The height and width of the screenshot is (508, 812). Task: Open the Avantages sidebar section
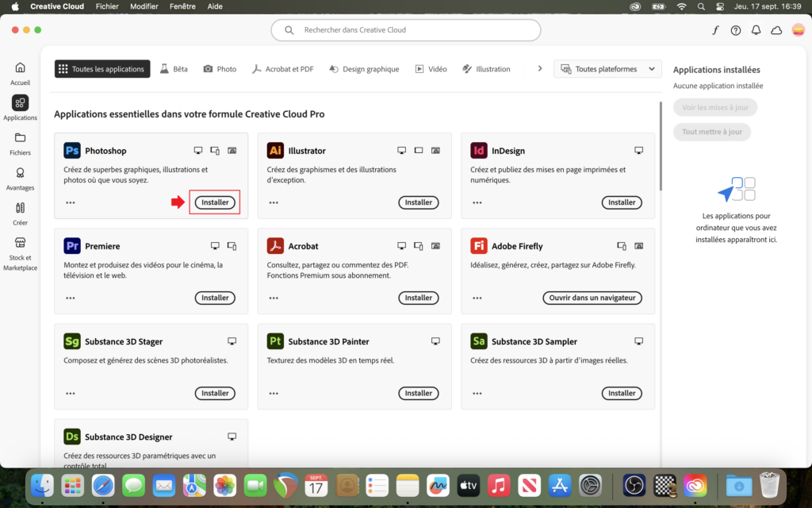[20, 179]
